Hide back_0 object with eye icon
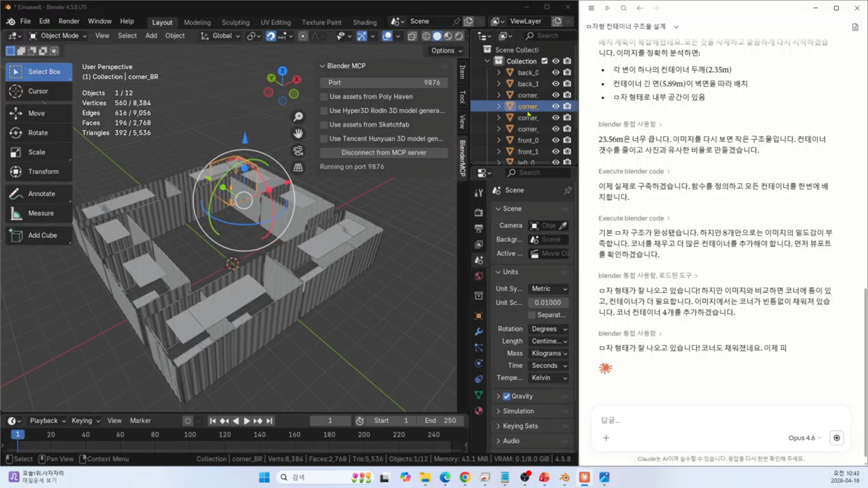This screenshot has width=868, height=488. 556,72
